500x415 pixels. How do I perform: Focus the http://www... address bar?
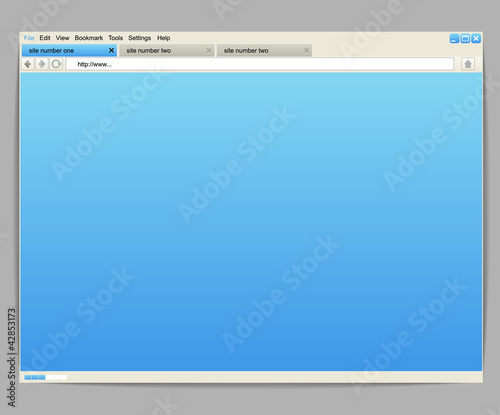pyautogui.click(x=260, y=64)
